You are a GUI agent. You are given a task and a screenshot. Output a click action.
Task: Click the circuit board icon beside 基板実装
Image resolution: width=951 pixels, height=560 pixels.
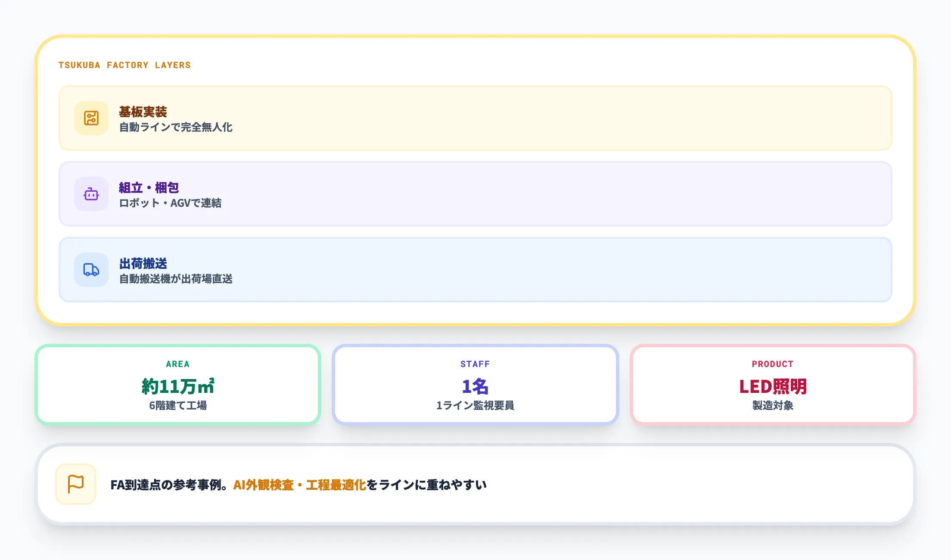(x=91, y=118)
